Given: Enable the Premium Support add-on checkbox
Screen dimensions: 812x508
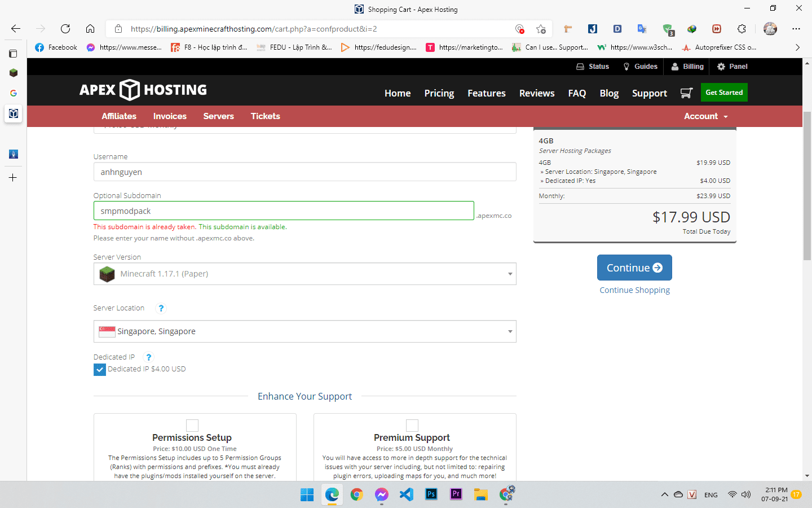Looking at the screenshot, I should click(x=412, y=425).
